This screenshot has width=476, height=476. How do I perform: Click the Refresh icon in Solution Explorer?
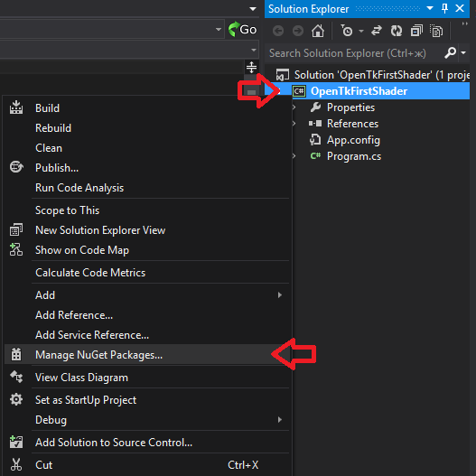click(397, 31)
